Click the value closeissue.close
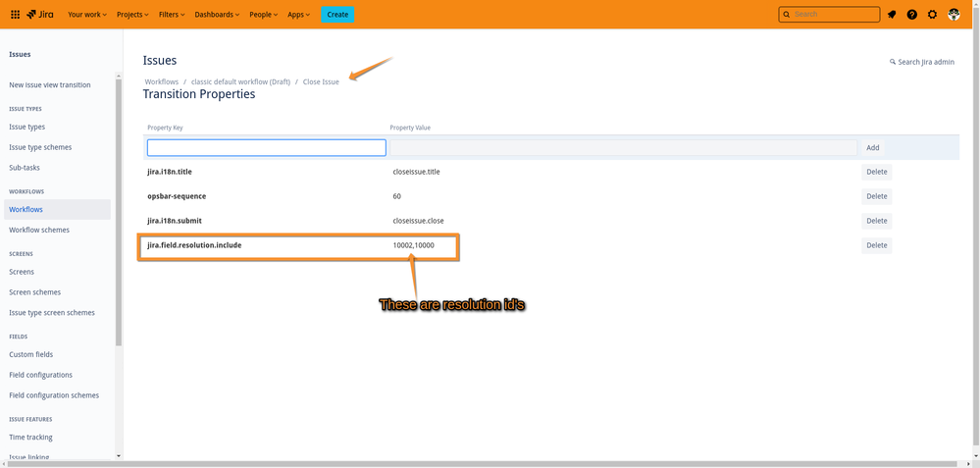The image size is (980, 468). tap(418, 221)
